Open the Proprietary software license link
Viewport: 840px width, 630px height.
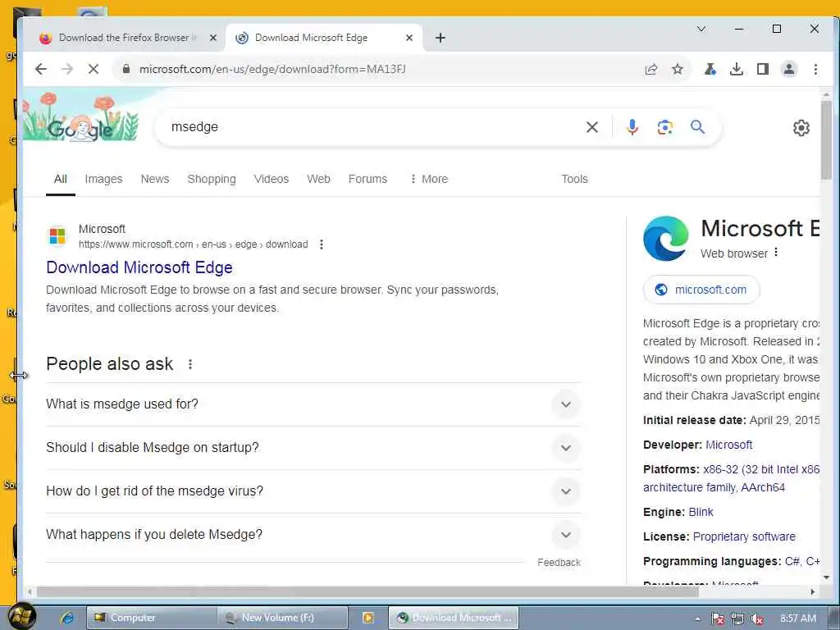(744, 536)
